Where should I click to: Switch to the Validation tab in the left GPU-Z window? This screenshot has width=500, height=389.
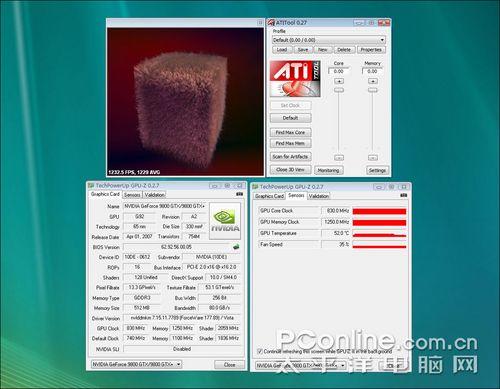click(154, 195)
